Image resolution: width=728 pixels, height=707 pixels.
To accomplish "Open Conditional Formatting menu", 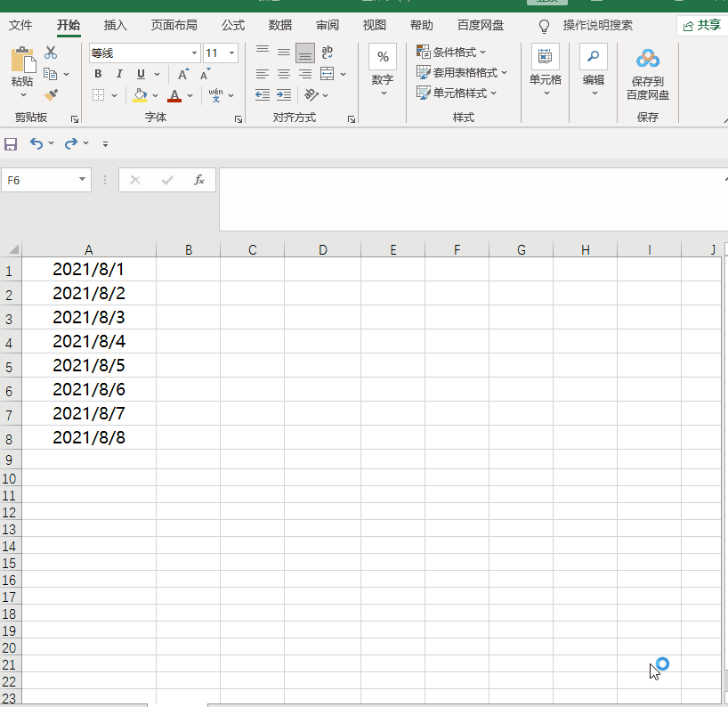I will click(x=451, y=52).
